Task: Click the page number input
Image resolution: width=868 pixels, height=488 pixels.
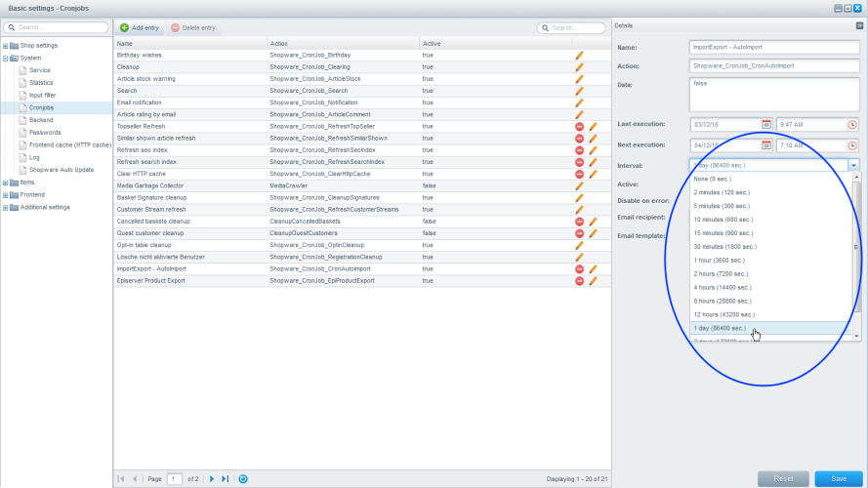Action: (x=174, y=479)
